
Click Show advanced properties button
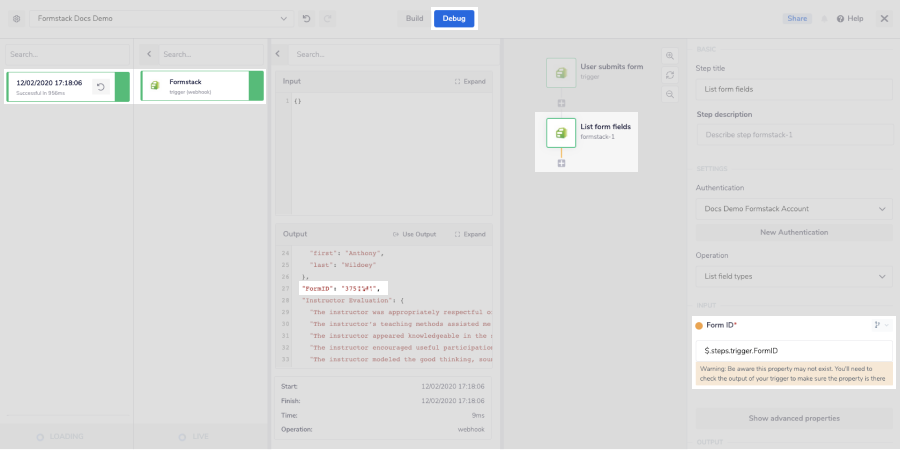point(793,417)
